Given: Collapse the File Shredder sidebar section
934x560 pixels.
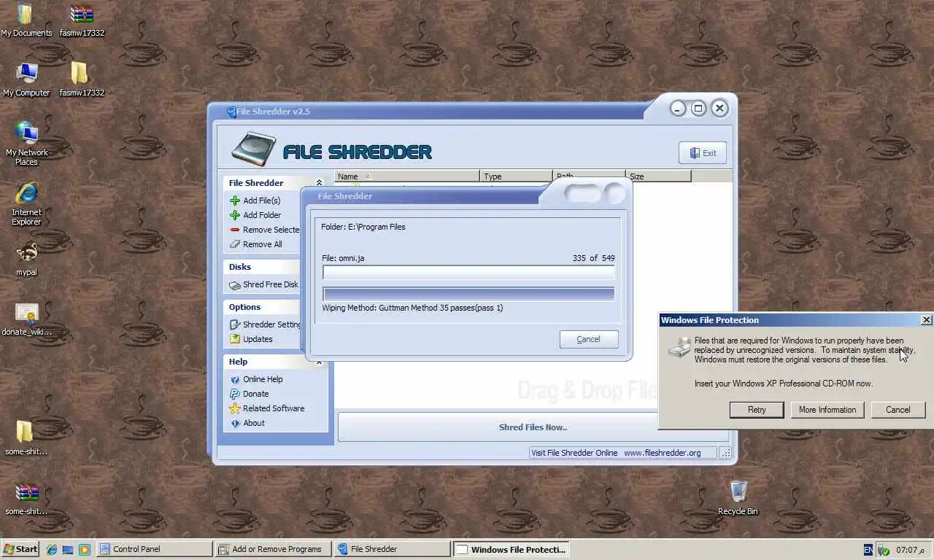Looking at the screenshot, I should point(319,183).
